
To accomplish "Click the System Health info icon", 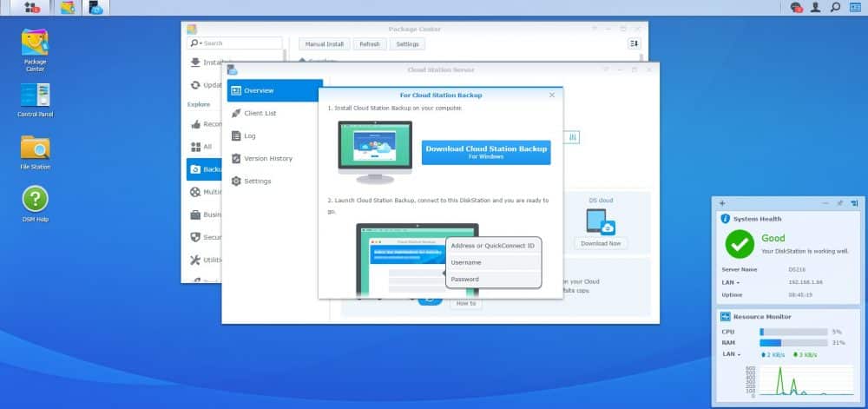I will click(x=725, y=219).
